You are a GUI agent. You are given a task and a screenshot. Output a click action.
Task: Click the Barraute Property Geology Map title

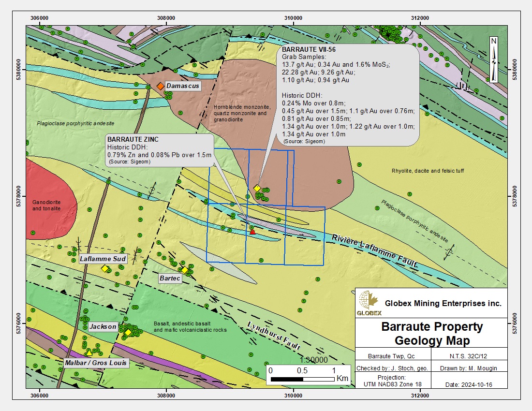pyautogui.click(x=432, y=334)
